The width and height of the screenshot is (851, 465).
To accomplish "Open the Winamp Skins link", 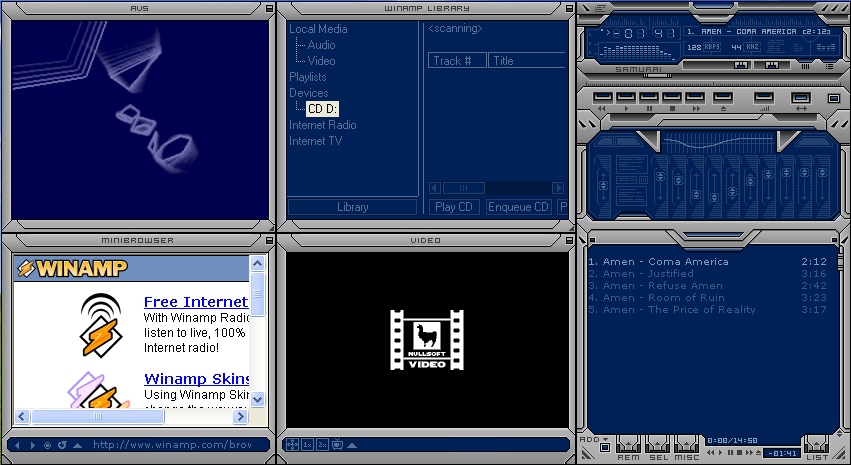I will 196,378.
